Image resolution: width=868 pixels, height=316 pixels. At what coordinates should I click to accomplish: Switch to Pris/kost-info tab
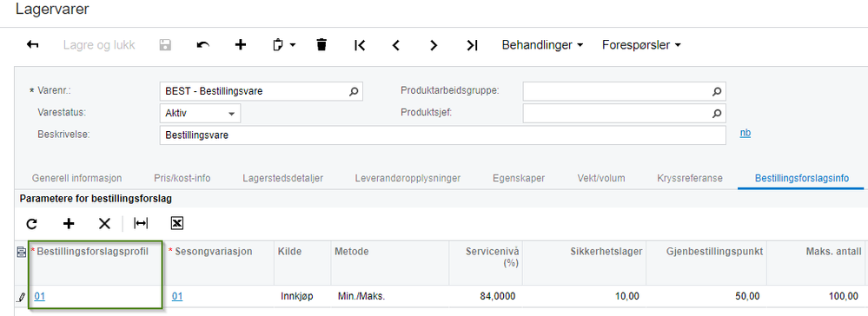coord(182,178)
